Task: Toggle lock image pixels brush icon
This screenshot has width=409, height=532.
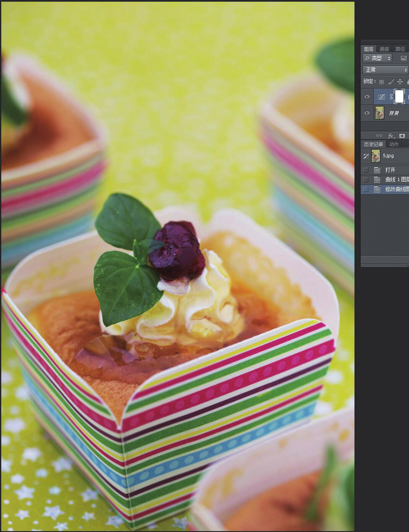Action: pyautogui.click(x=391, y=82)
